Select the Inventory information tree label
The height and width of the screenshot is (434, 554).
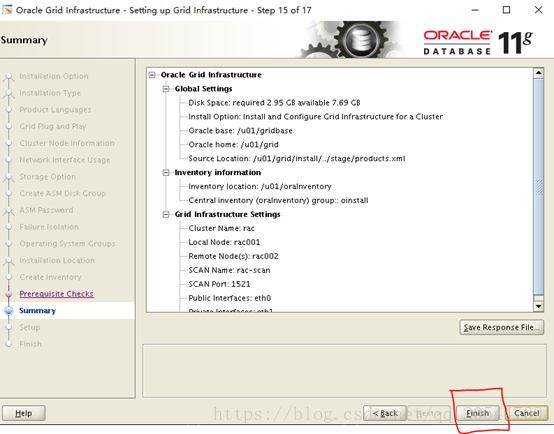tap(218, 172)
